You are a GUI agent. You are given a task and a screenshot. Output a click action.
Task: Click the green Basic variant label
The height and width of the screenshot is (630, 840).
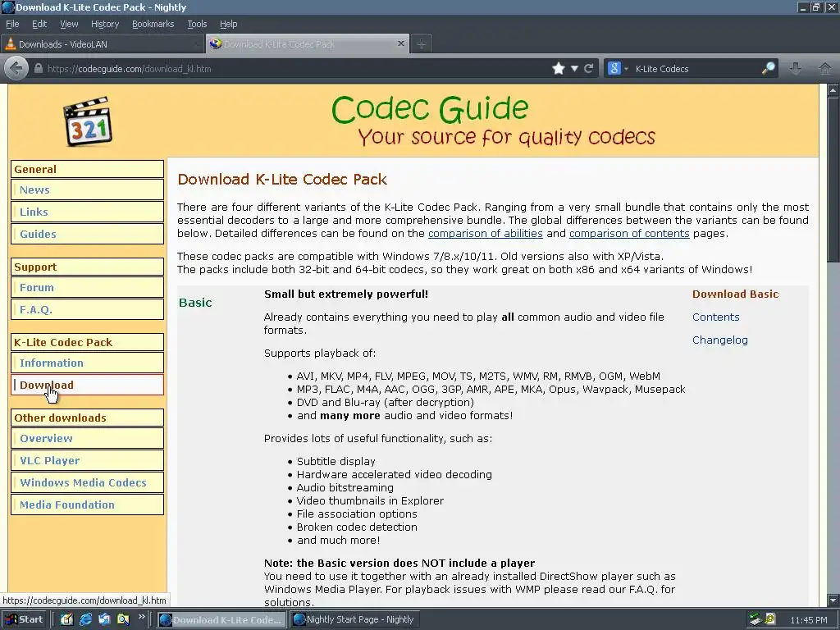(x=195, y=303)
